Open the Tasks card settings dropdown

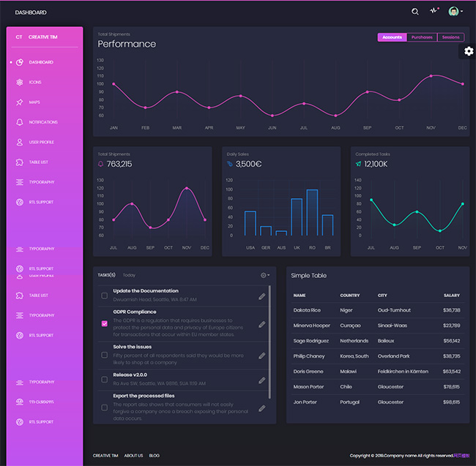tap(265, 275)
